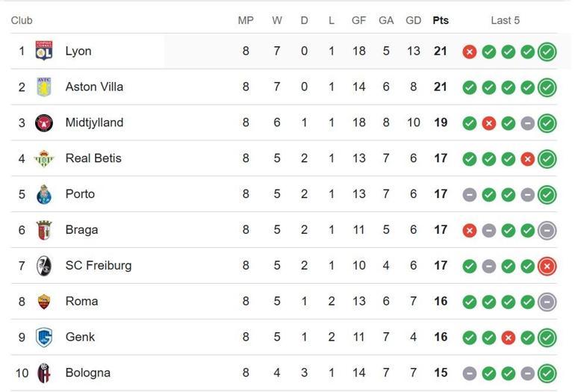Select the Pts column header

click(441, 20)
